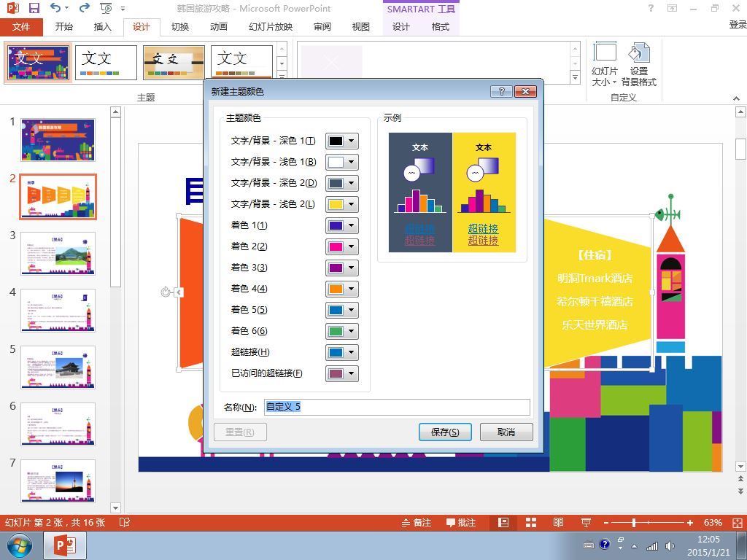Click the volume speaker tray icon
This screenshot has height=560, width=747.
670,545
